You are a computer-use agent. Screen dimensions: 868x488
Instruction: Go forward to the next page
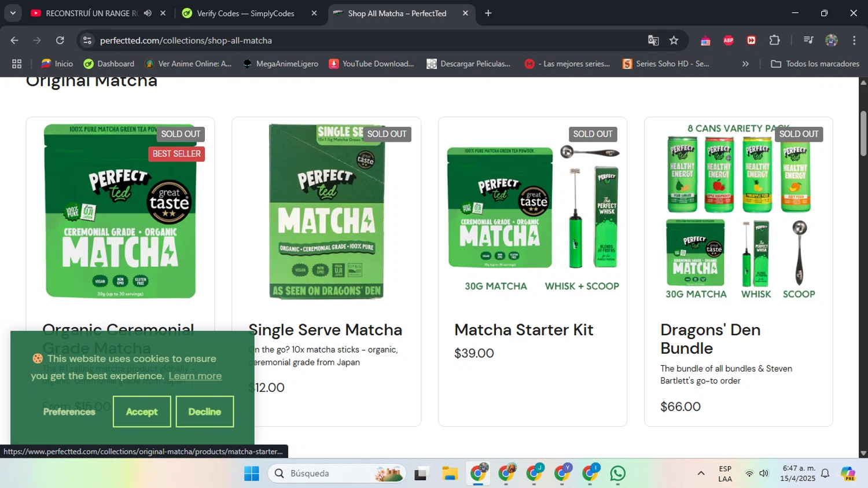pyautogui.click(x=37, y=41)
